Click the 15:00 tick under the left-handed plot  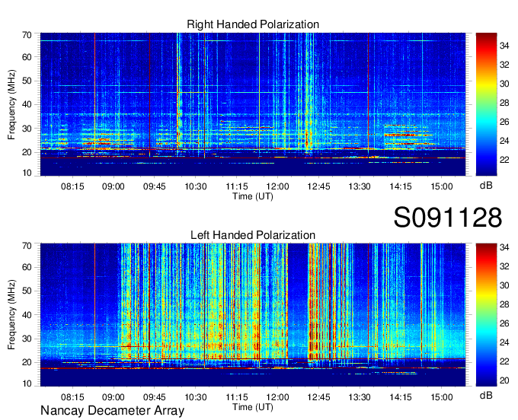[442, 397]
